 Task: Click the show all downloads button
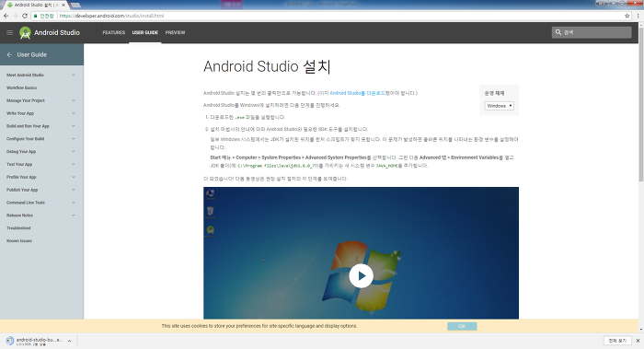(617, 341)
